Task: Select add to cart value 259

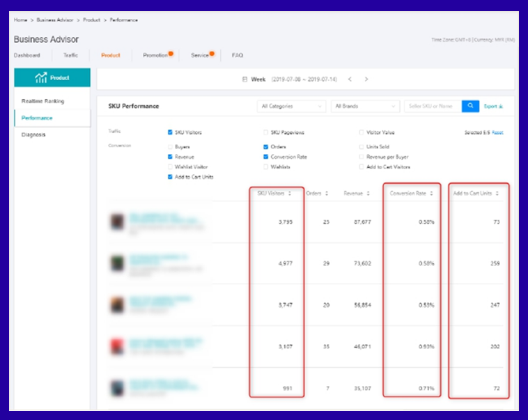Action: click(495, 263)
